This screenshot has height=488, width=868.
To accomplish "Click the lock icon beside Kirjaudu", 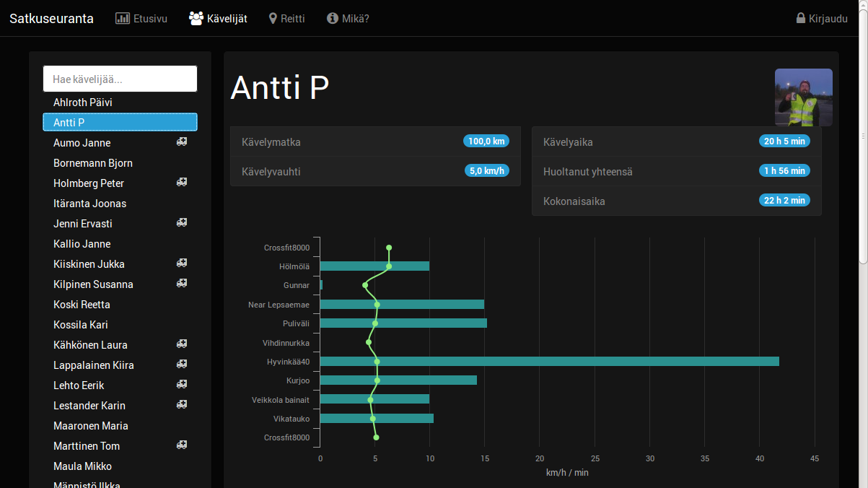I will [801, 18].
